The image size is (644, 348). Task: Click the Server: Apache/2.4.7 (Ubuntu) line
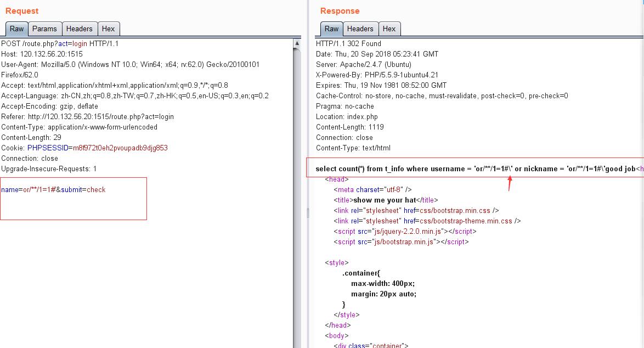pyautogui.click(x=364, y=65)
